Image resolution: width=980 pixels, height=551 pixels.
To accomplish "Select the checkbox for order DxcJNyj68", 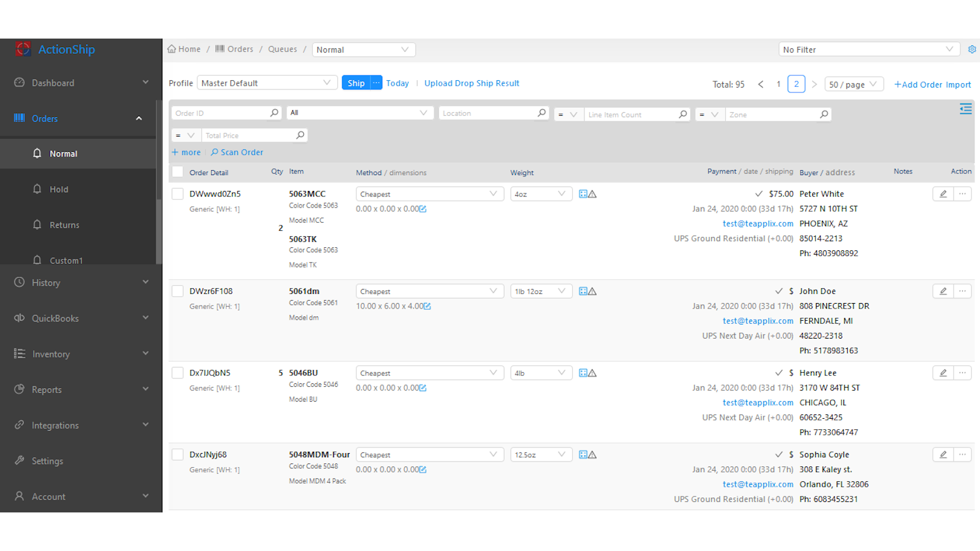I will pyautogui.click(x=177, y=454).
